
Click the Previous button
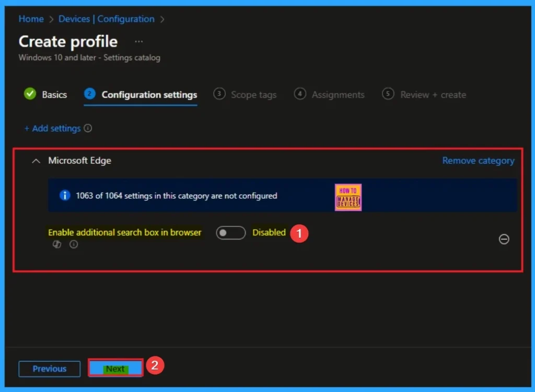coord(50,369)
